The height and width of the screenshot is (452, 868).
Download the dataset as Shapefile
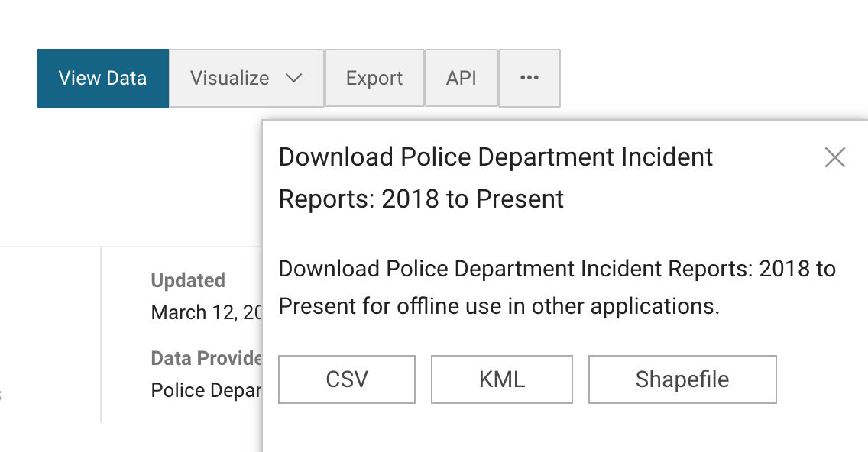(x=682, y=379)
